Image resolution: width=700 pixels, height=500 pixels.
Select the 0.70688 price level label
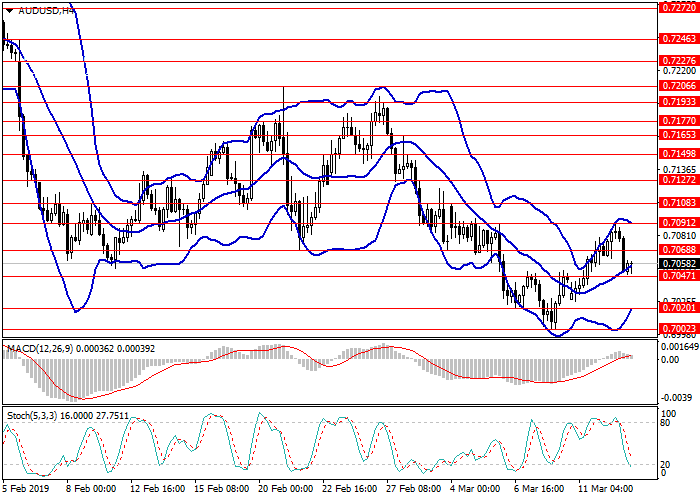tap(677, 249)
